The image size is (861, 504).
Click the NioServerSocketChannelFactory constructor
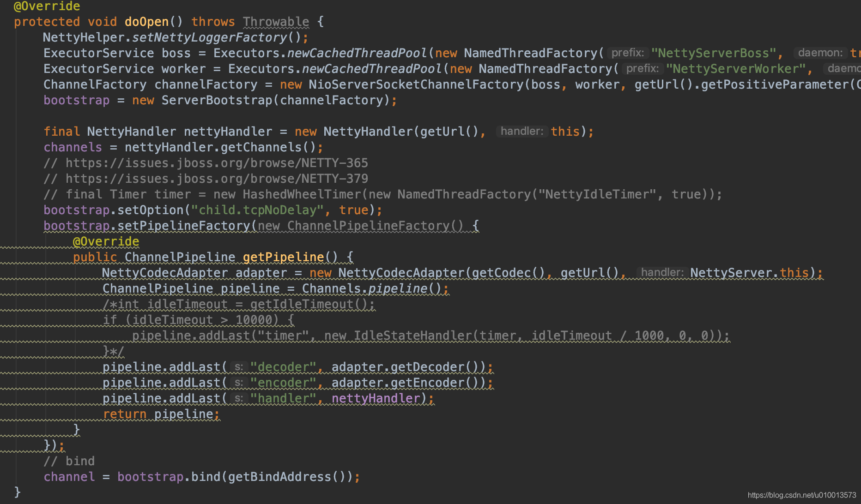click(416, 84)
